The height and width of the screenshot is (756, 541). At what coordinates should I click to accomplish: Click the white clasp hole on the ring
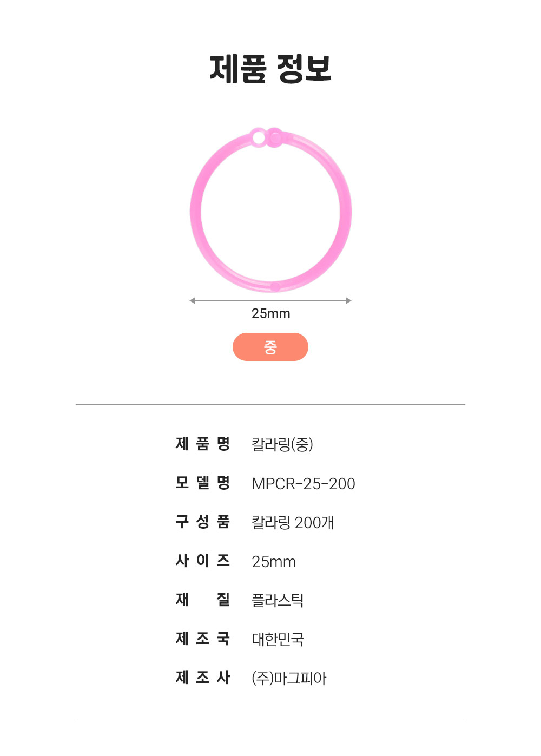click(x=259, y=138)
